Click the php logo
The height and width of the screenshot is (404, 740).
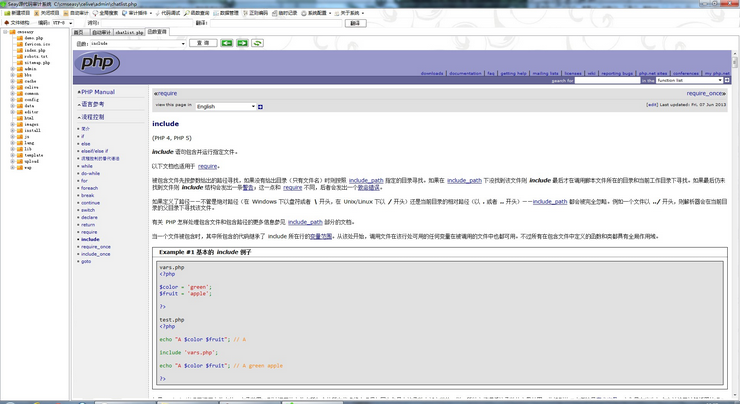[x=97, y=62]
